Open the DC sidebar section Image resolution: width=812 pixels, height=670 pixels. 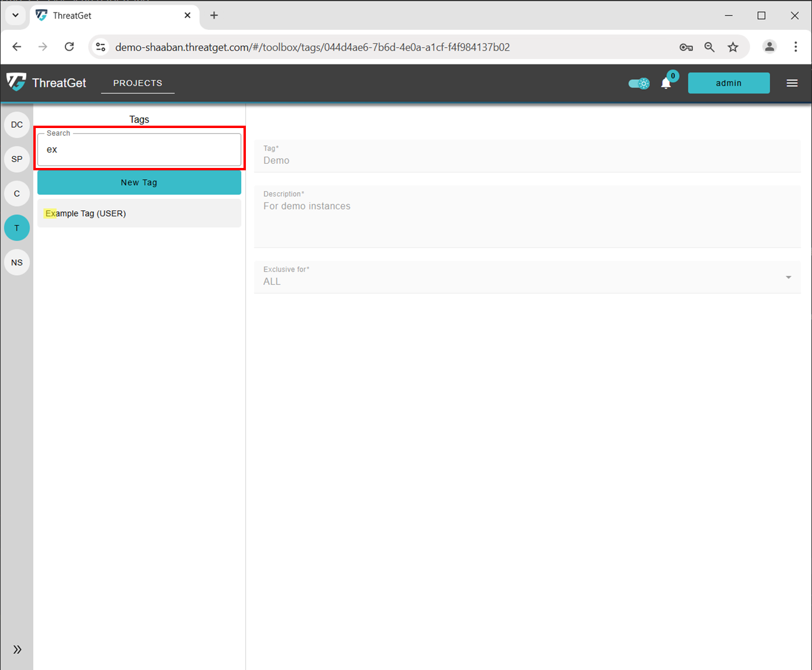17,124
